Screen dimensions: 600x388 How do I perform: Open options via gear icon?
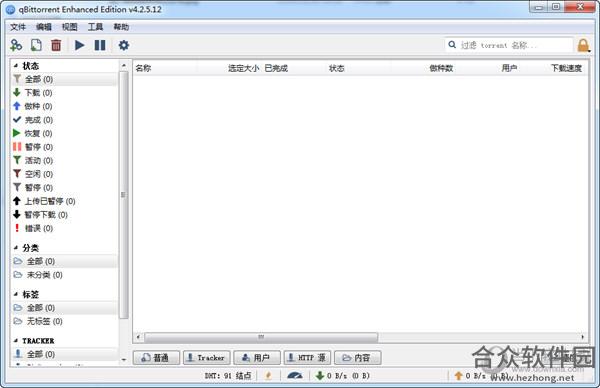click(x=124, y=45)
